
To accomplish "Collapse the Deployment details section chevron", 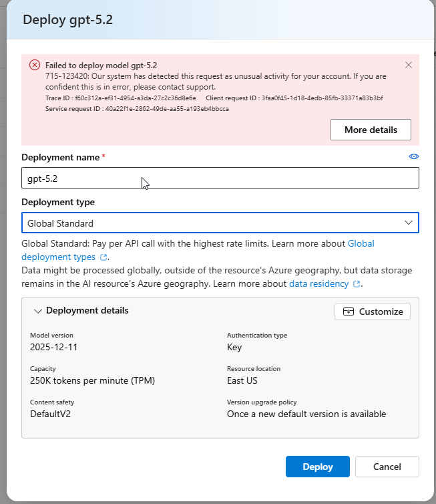I will 38,311.
